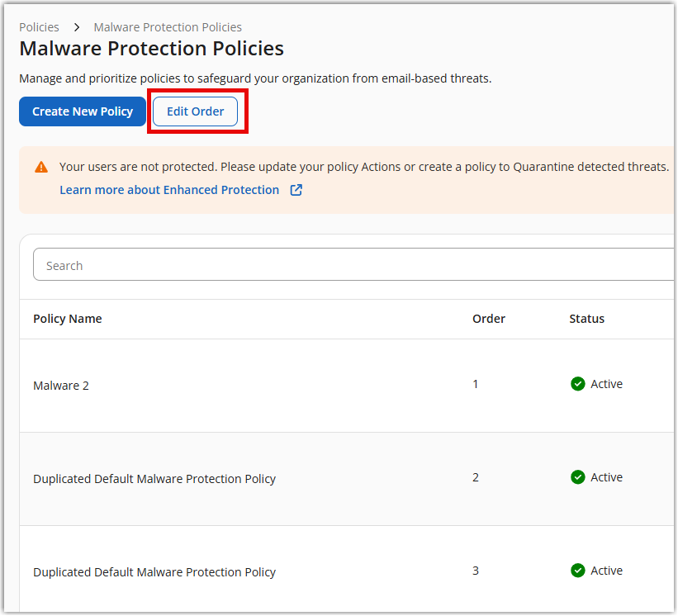The image size is (678, 616).
Task: Open Learn more about Enhanced Protection link
Action: 169,190
